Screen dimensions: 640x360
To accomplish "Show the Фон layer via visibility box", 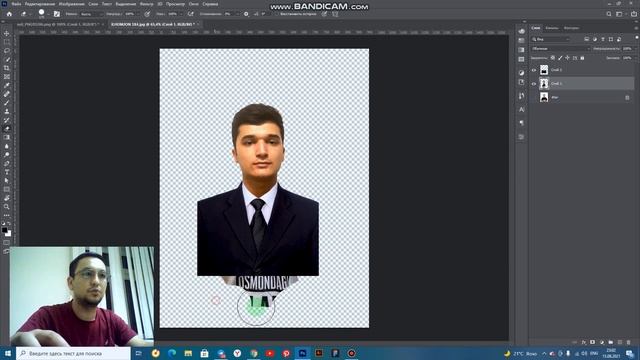I will click(x=534, y=97).
